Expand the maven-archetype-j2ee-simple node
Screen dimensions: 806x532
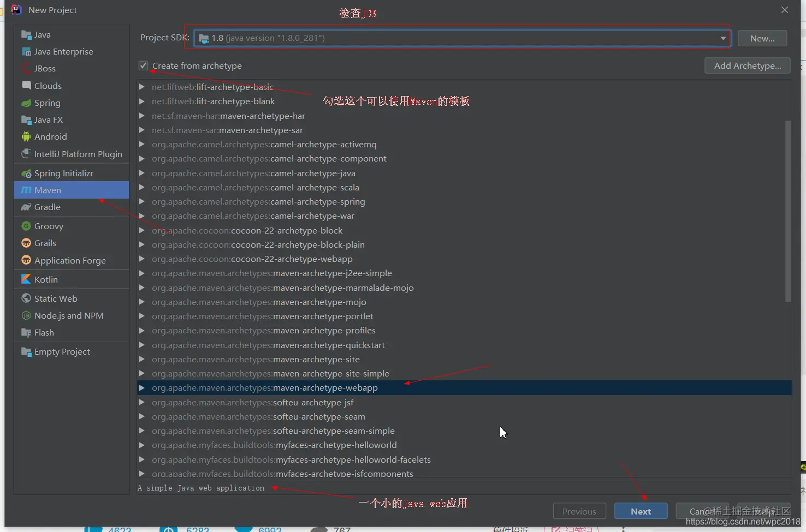[x=142, y=273]
